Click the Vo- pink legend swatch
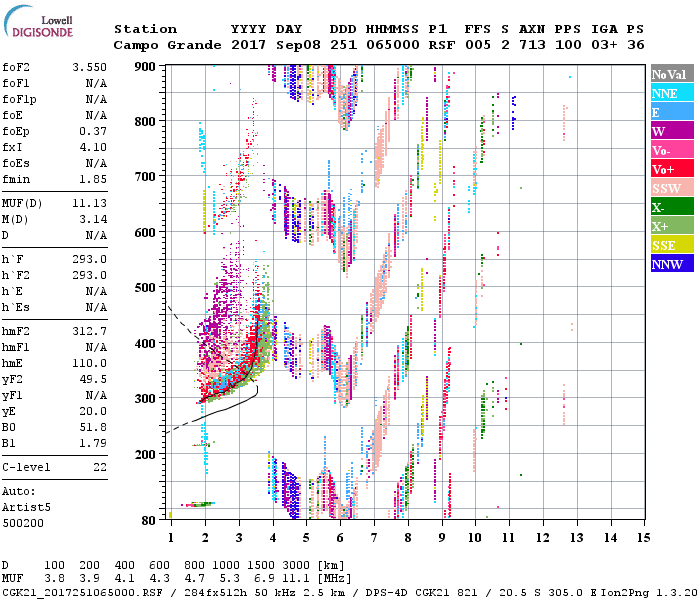 [x=672, y=150]
